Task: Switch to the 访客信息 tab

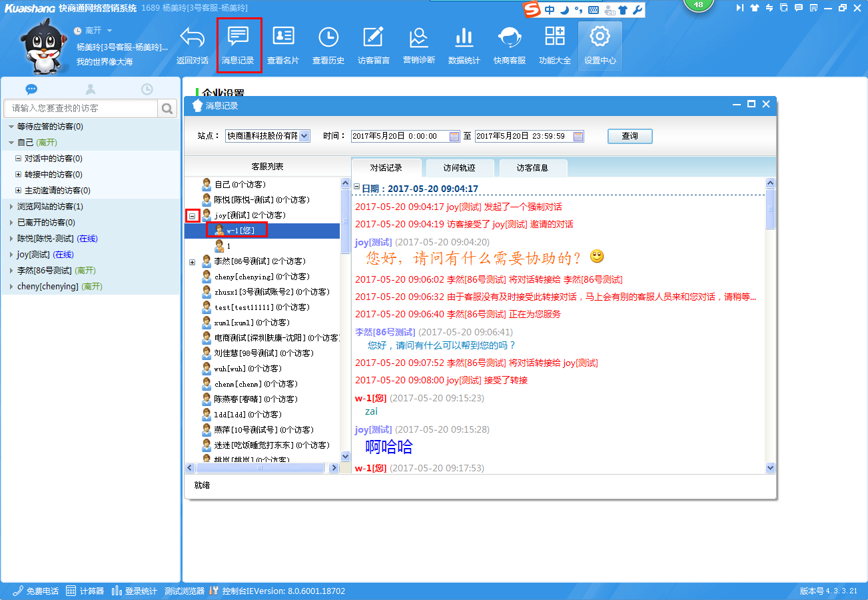Action: [532, 168]
